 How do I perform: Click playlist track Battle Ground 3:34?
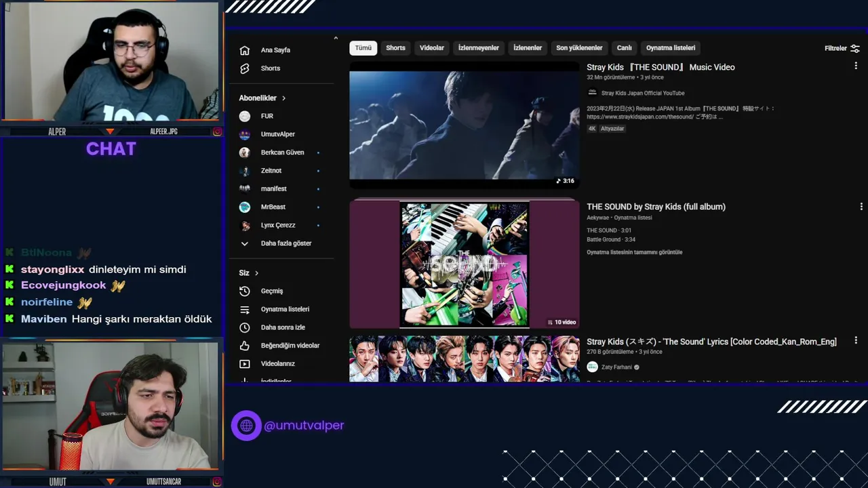(611, 239)
